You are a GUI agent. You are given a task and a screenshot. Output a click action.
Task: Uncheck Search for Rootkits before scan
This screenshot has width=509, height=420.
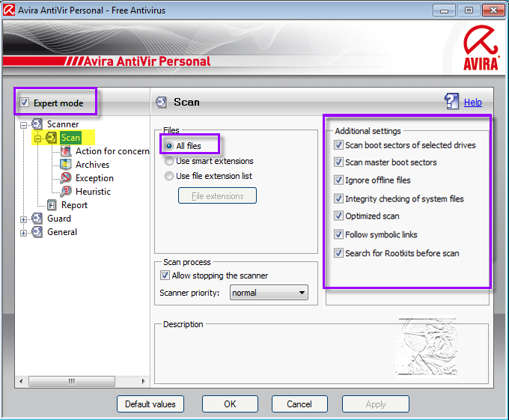[x=339, y=253]
